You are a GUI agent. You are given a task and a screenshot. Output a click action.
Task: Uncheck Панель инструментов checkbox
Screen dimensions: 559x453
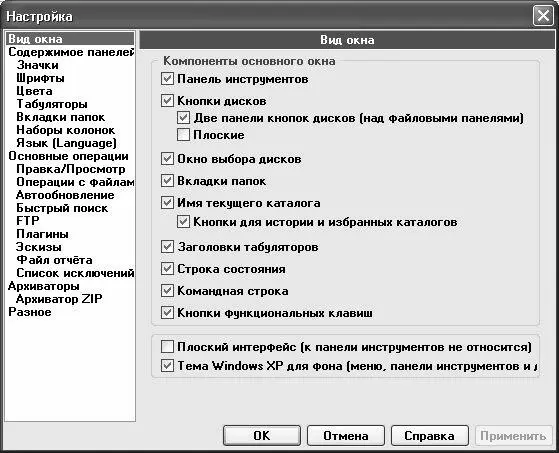coord(167,79)
